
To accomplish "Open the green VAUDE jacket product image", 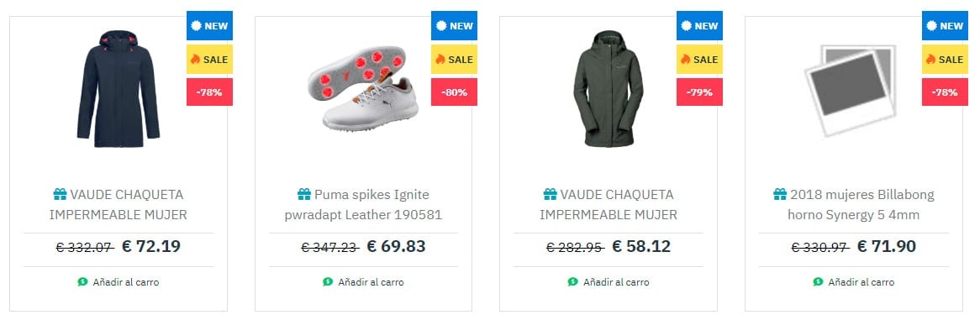I will coord(609,89).
